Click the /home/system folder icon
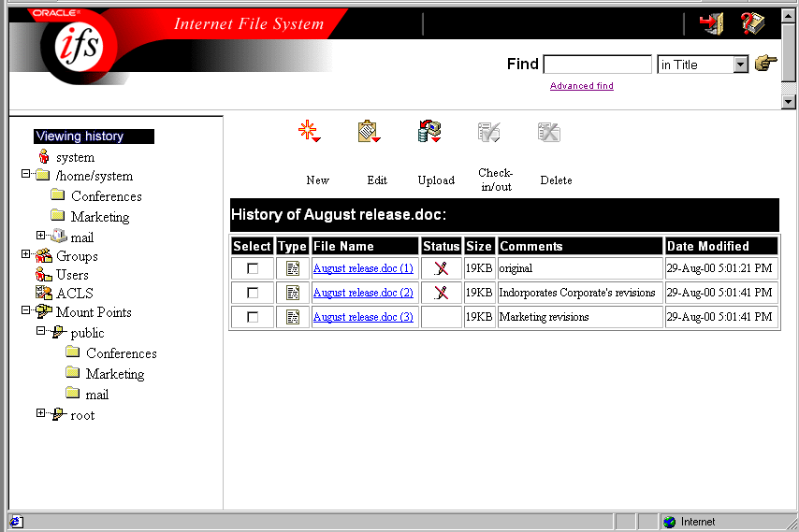Viewport: 799px width, 532px height. pos(43,175)
